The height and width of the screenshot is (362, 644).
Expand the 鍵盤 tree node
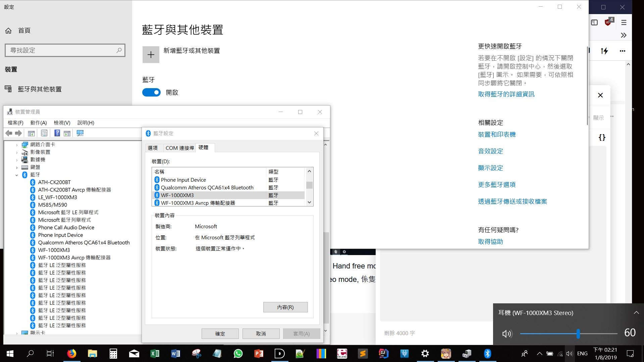[x=17, y=167]
